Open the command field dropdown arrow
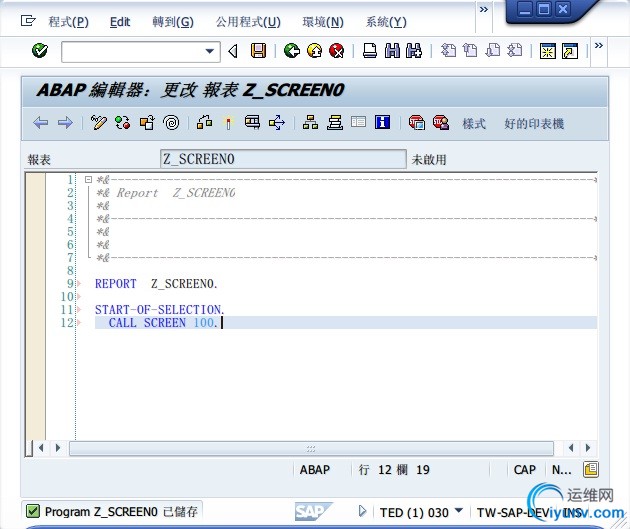The width and height of the screenshot is (630, 529). 209,51
